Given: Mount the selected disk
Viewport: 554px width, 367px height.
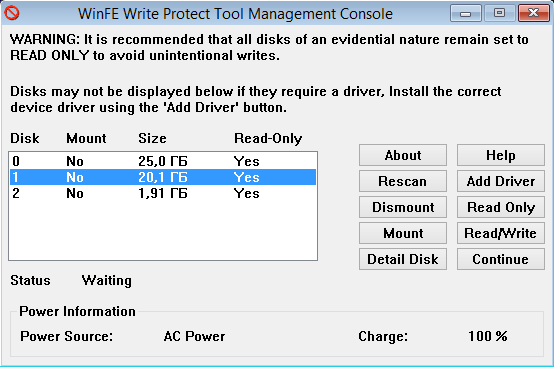Looking at the screenshot, I should point(403,233).
